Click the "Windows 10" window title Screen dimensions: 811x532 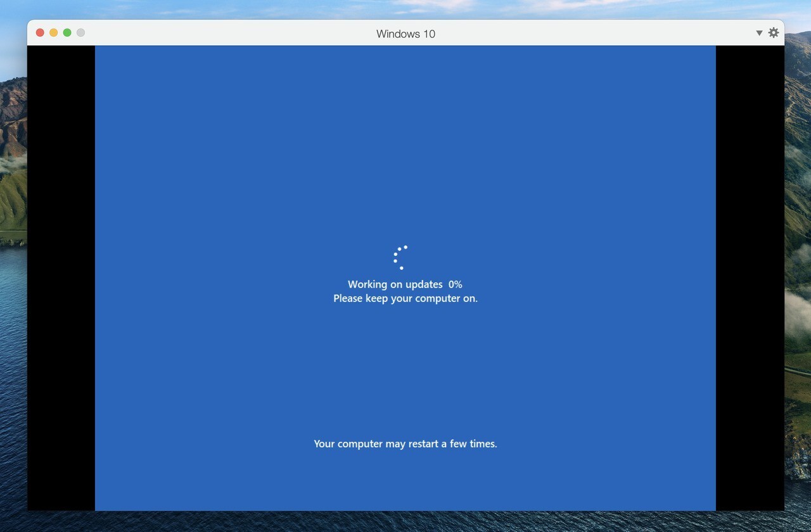click(405, 34)
